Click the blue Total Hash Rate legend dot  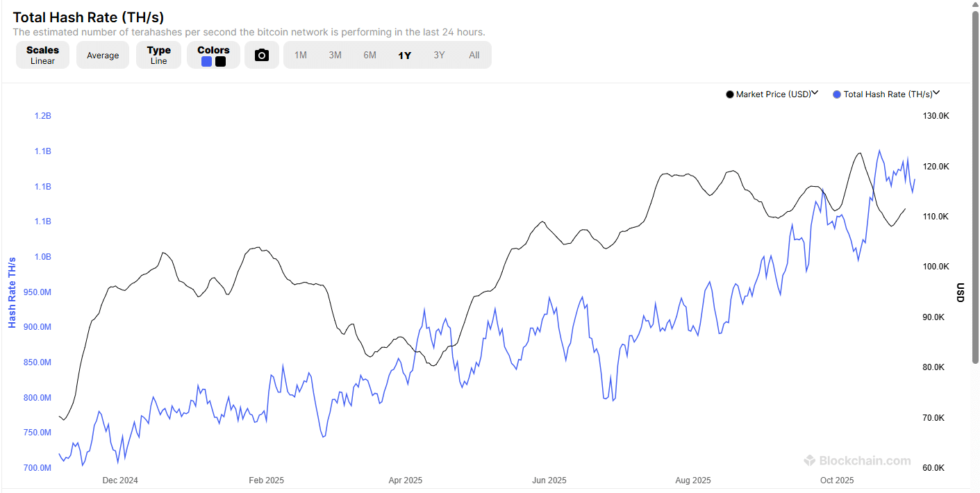836,94
